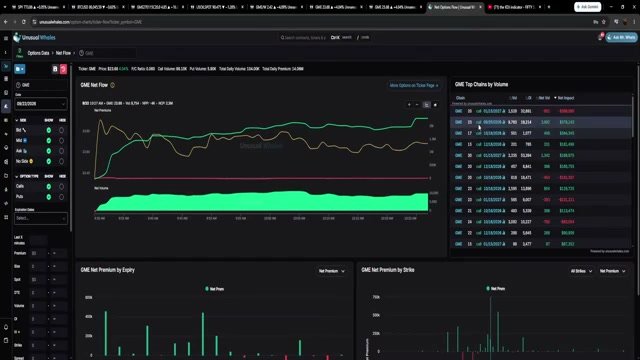Switch to the YouTube browser tab

tap(514, 7)
